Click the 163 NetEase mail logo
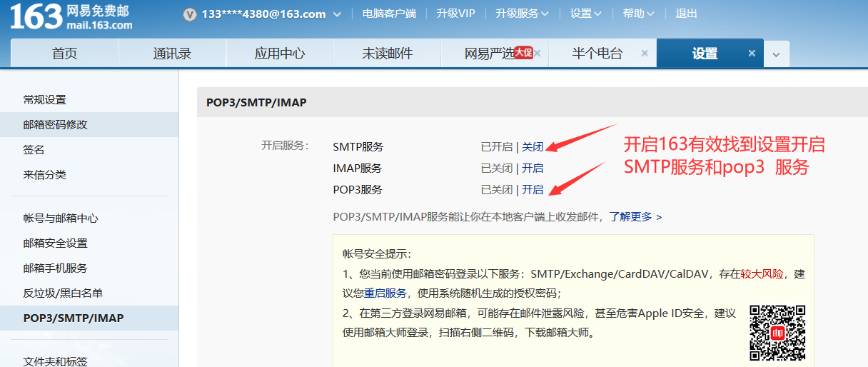Screen dimensions: 868x367 pos(71,16)
